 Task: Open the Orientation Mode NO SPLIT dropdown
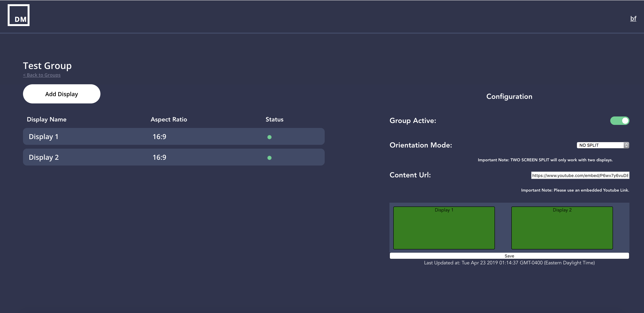pos(603,145)
